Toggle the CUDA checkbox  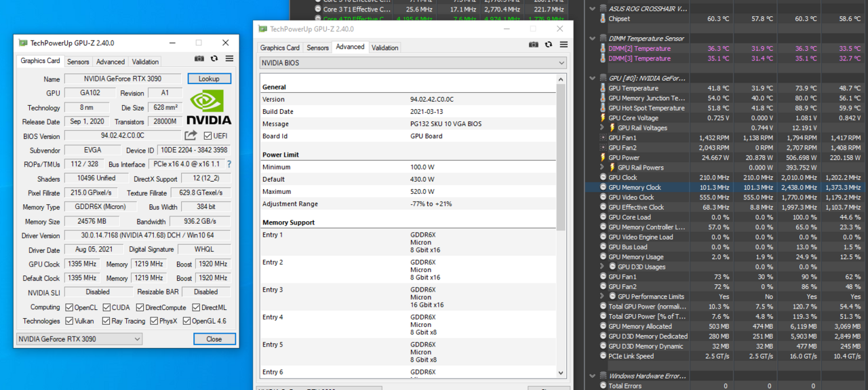pos(106,307)
